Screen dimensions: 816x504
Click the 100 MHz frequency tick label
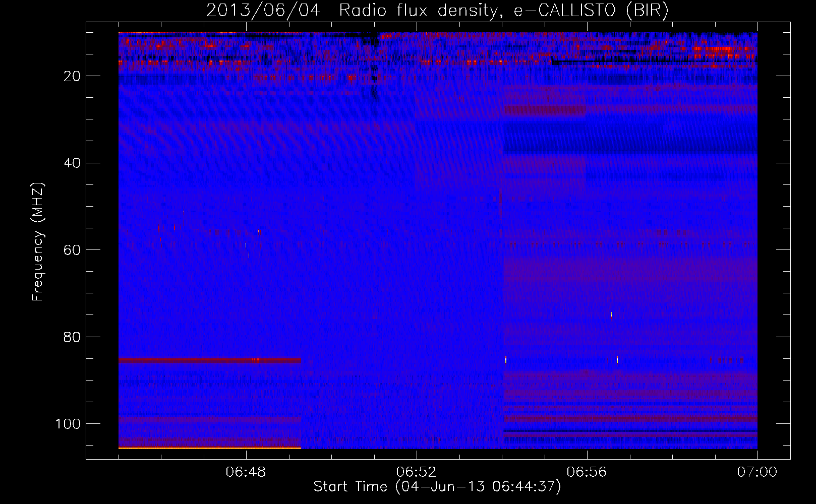69,424
